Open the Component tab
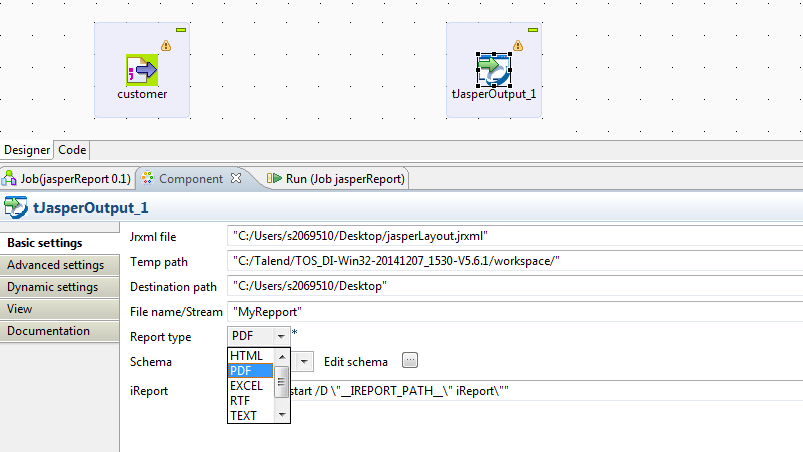 click(191, 179)
